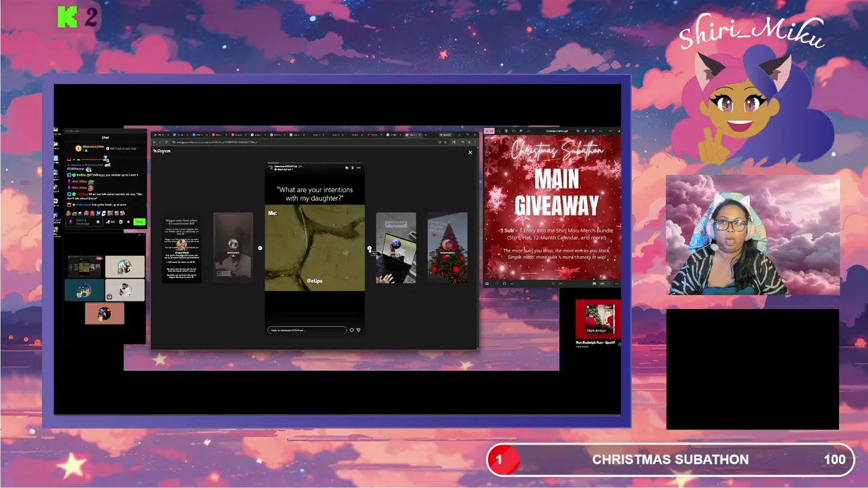
Task: Click the Christmas Subathon.gif title text
Action: click(557, 131)
